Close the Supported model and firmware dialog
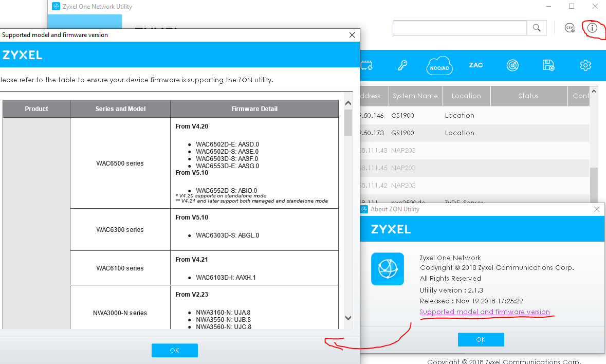Image resolution: width=606 pixels, height=364 pixels. (352, 35)
